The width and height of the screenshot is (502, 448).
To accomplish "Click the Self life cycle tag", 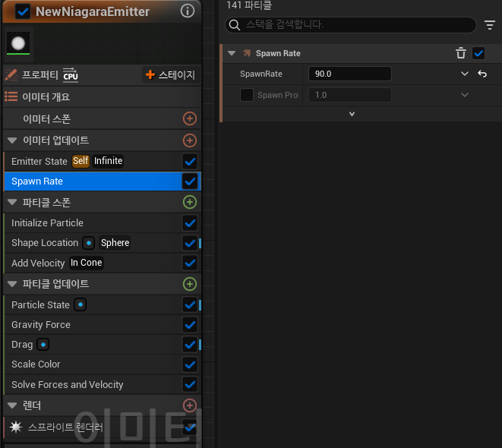I will click(x=81, y=161).
